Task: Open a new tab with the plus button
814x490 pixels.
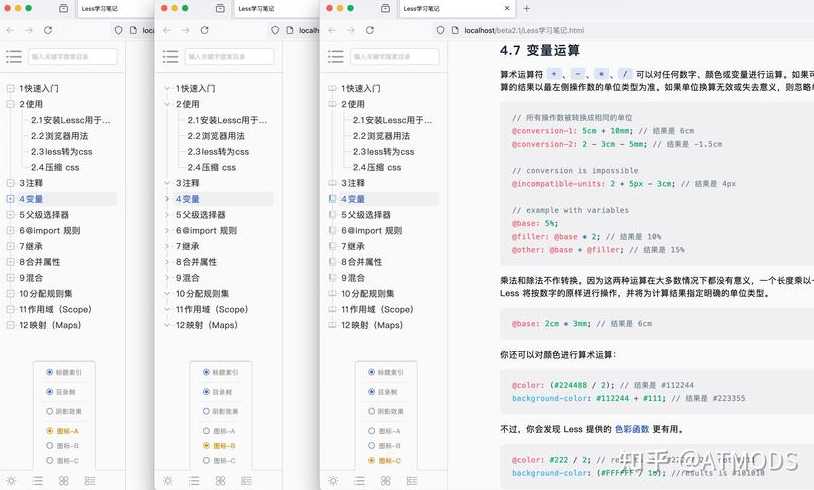Action: (x=526, y=8)
